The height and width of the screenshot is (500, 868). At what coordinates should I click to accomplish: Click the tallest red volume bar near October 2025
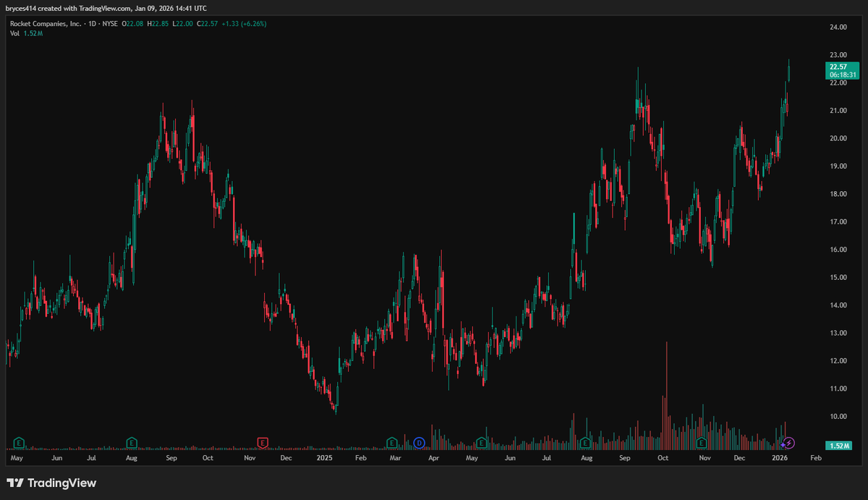click(665, 396)
